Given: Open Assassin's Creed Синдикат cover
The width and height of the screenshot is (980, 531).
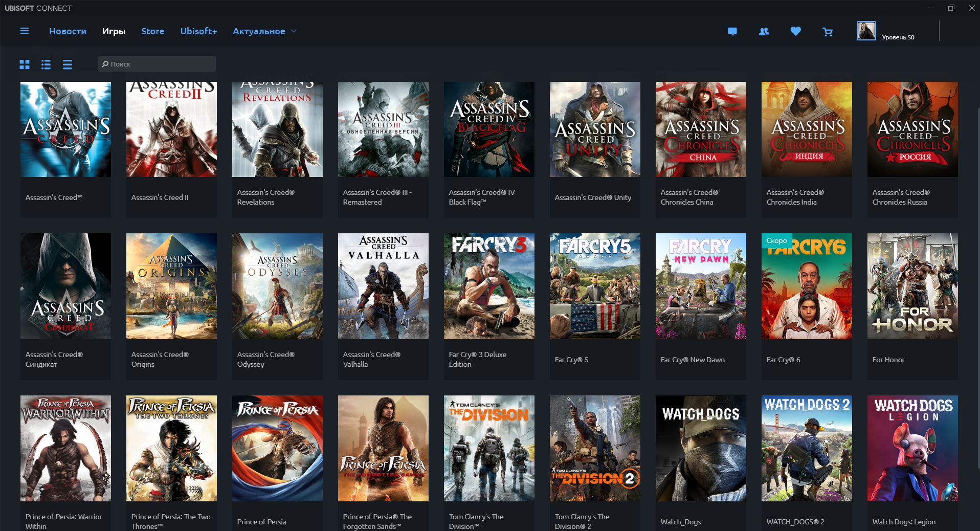Looking at the screenshot, I should pyautogui.click(x=65, y=286).
